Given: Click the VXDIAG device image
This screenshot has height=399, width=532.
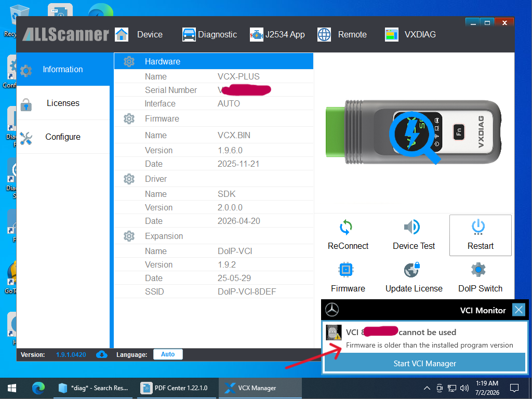Looking at the screenshot, I should 413,132.
